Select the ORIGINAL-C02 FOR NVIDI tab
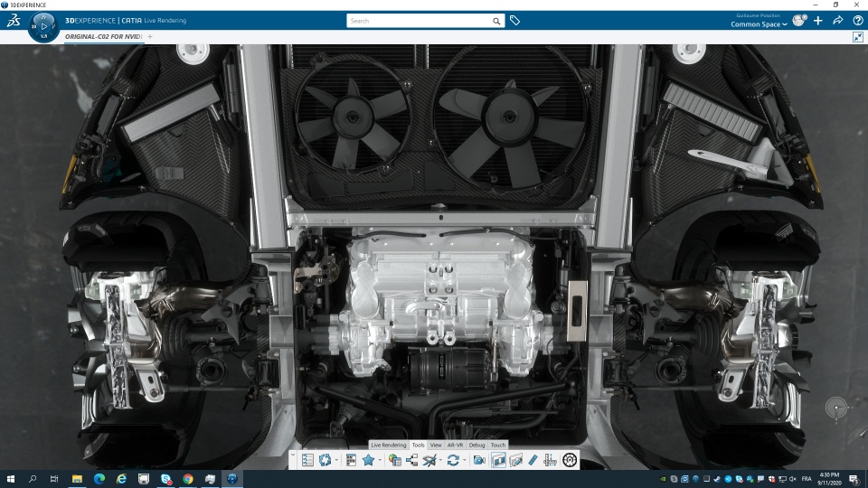Image resolution: width=868 pixels, height=488 pixels. pos(103,36)
